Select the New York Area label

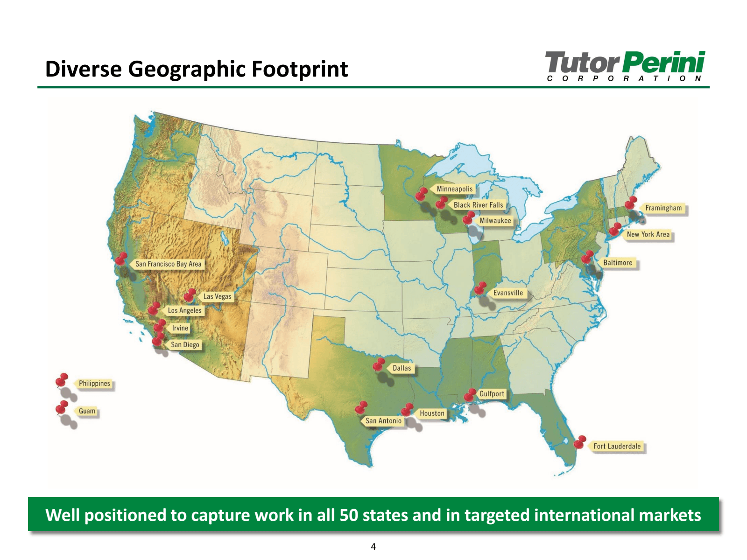[647, 235]
